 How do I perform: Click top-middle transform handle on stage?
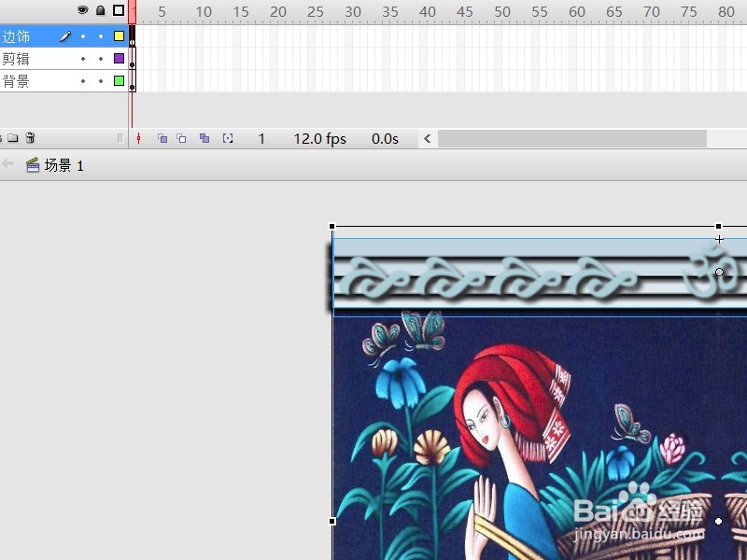pos(718,226)
